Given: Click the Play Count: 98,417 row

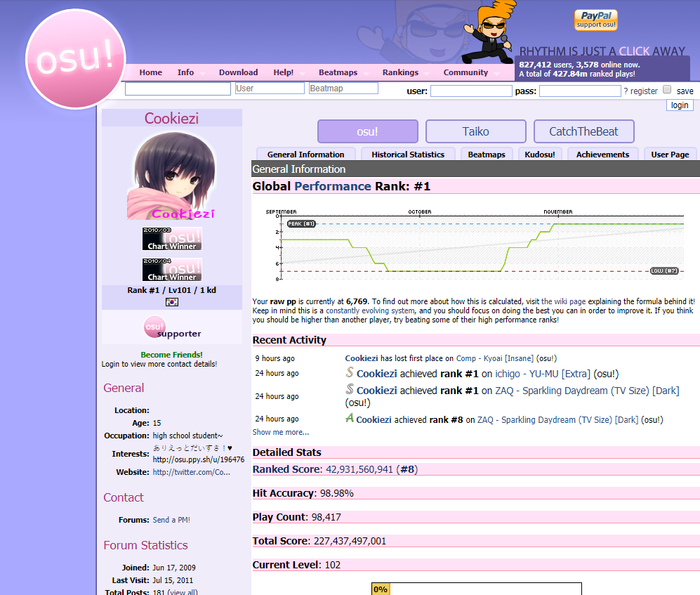Looking at the screenshot, I should [476, 517].
